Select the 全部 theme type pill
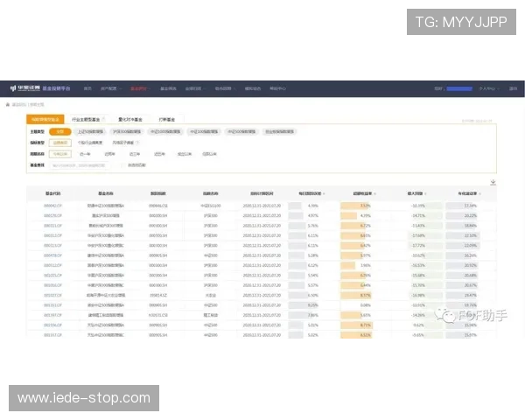525x420 pixels. point(59,131)
